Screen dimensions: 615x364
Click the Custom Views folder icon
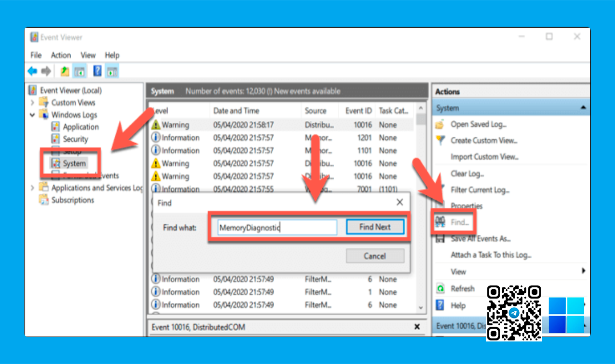point(44,102)
